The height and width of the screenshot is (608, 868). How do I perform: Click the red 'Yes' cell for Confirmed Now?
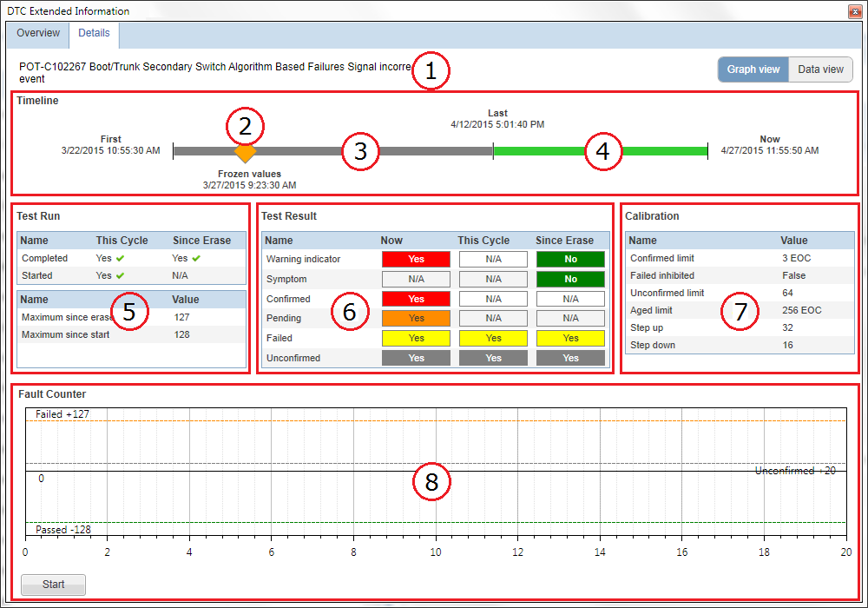(x=416, y=299)
